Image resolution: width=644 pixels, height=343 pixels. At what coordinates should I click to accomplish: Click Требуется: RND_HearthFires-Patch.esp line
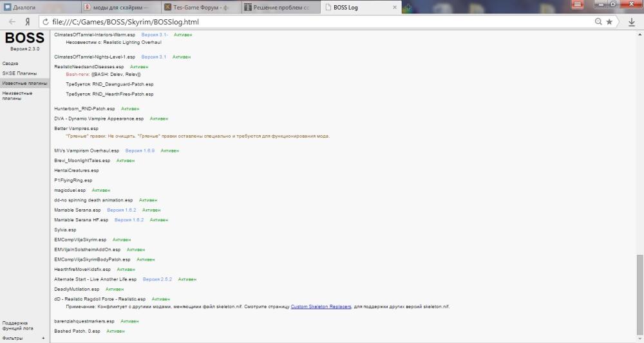(109, 94)
